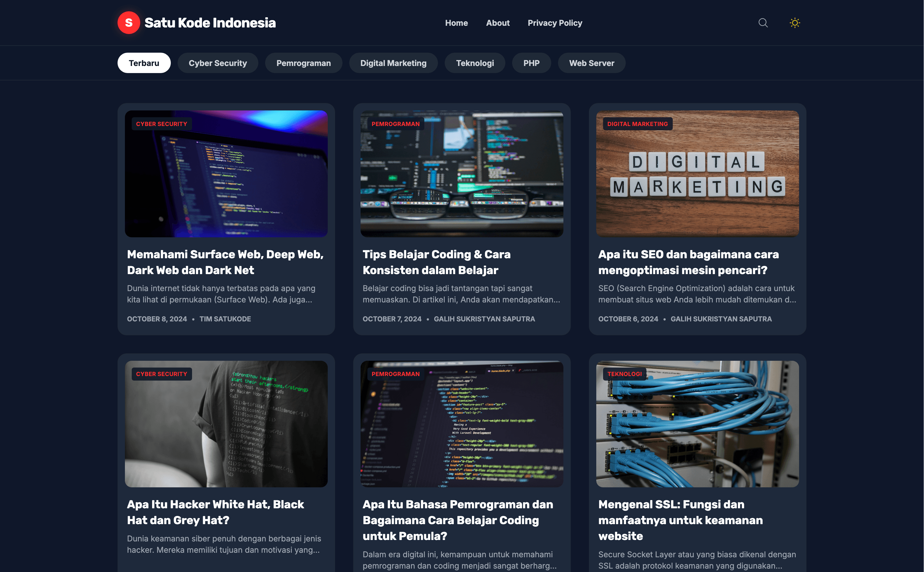The image size is (924, 572).
Task: Select the Teknologi category pill
Action: point(475,63)
